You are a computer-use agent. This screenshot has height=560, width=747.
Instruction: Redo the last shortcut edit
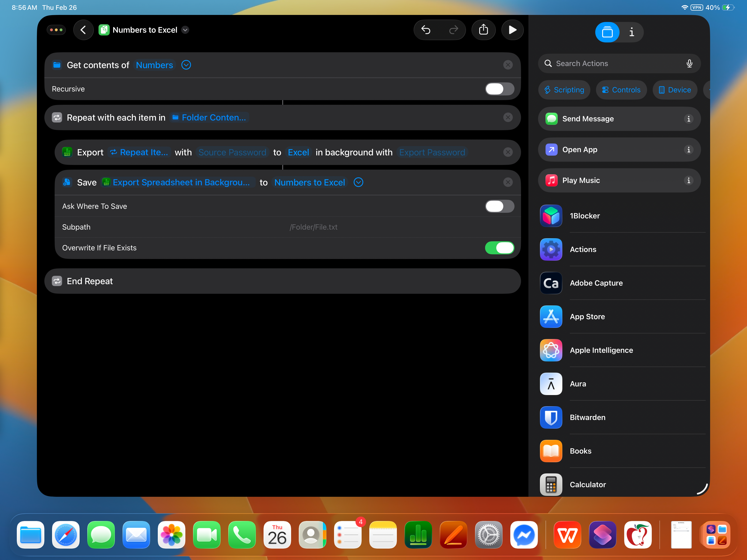click(x=454, y=30)
